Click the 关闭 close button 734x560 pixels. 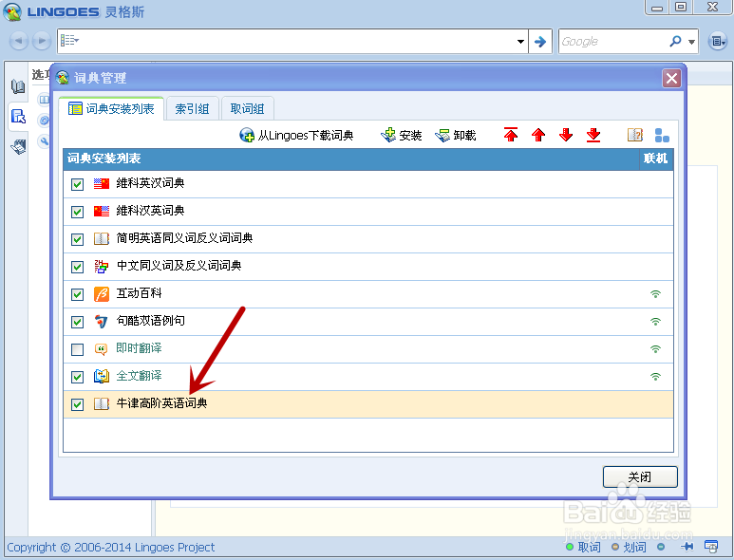click(640, 476)
